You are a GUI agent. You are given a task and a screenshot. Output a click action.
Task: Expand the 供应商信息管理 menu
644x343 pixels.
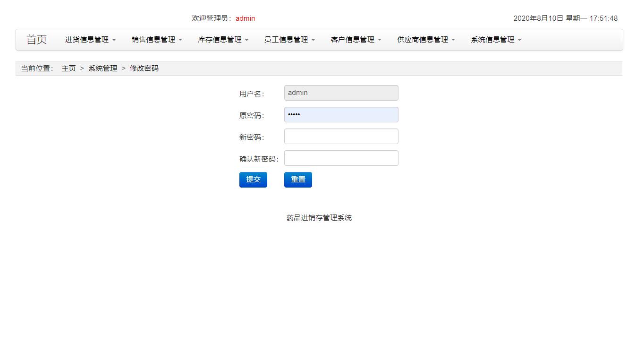point(424,40)
